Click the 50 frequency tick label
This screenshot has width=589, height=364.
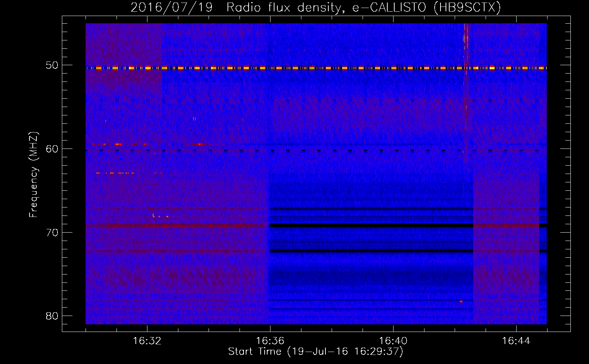pos(52,66)
